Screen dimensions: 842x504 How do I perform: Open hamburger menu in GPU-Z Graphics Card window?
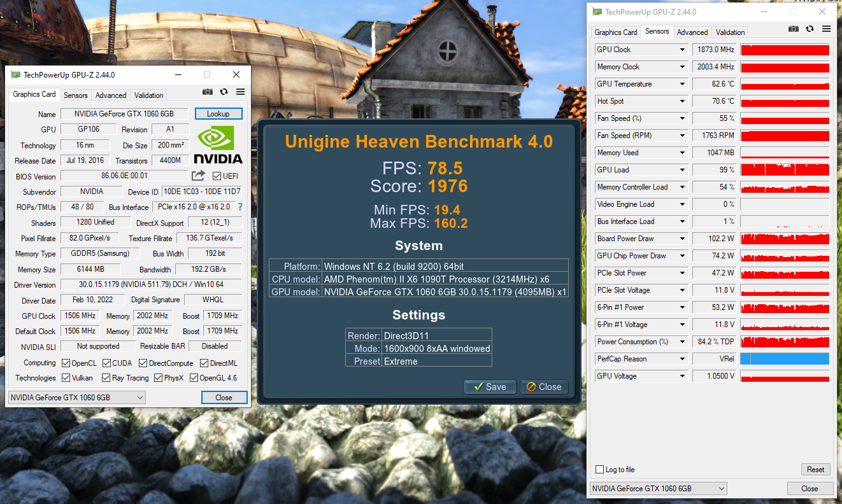241,92
